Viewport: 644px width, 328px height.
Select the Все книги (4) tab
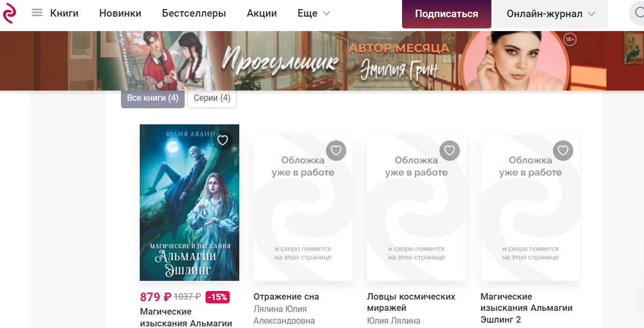click(153, 98)
